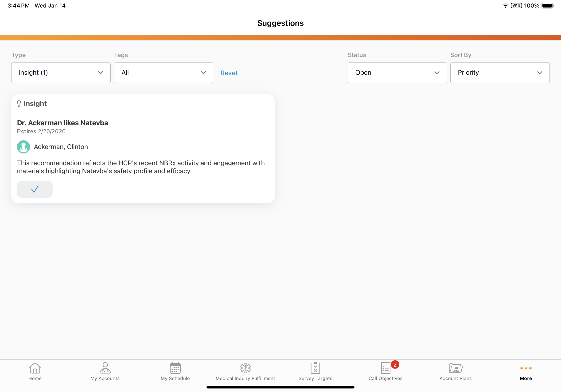Viewport: 561px width, 392px height.
Task: Click the Reset filters link
Action: tap(229, 73)
